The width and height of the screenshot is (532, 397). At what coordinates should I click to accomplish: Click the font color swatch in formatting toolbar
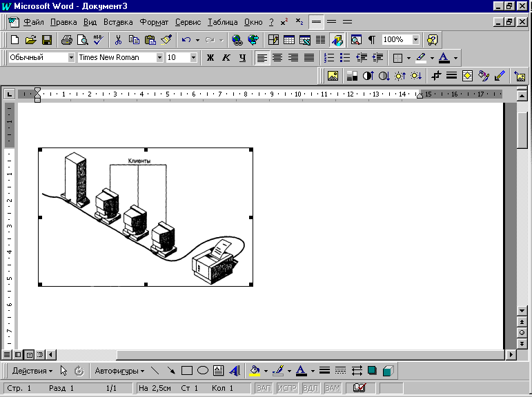pyautogui.click(x=444, y=58)
